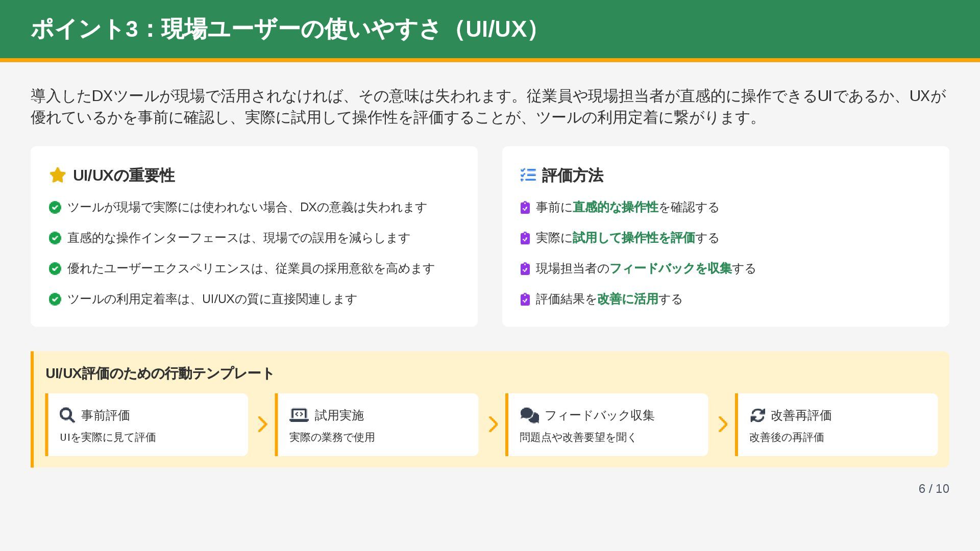Click the page number 6 / 10

934,489
